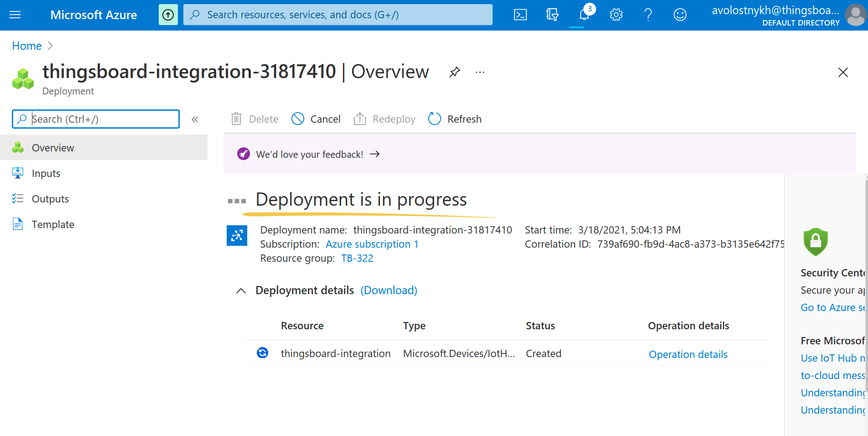This screenshot has height=436, width=868.
Task: Open the more options ellipsis next to title
Action: click(480, 72)
